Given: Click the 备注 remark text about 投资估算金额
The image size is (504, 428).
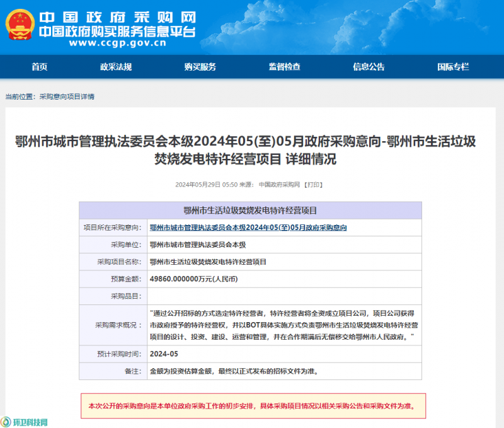Looking at the screenshot, I should (234, 371).
